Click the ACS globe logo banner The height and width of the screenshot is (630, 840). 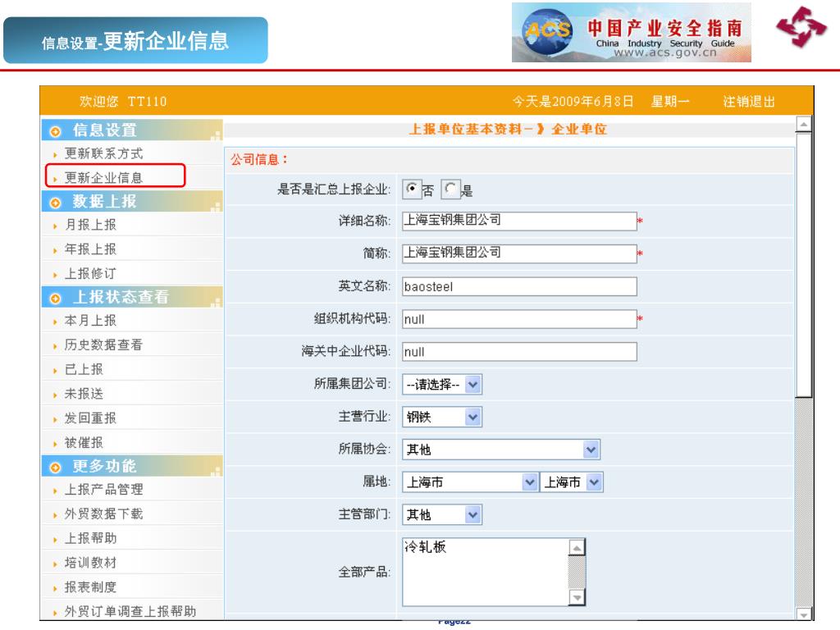631,32
